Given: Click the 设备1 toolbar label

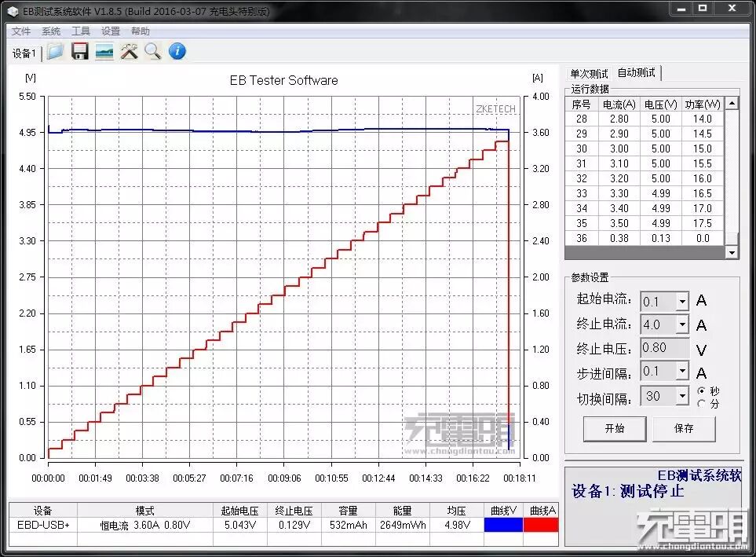Looking at the screenshot, I should 24,53.
